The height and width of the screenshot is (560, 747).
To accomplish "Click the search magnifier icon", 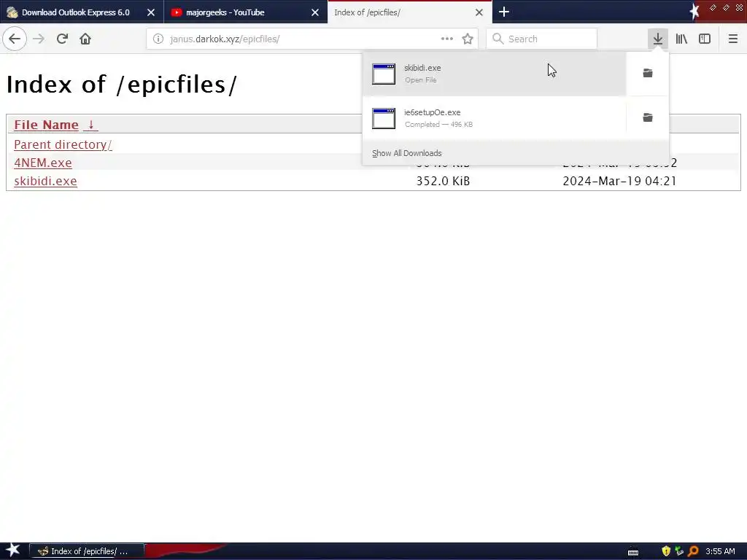I will click(x=498, y=39).
